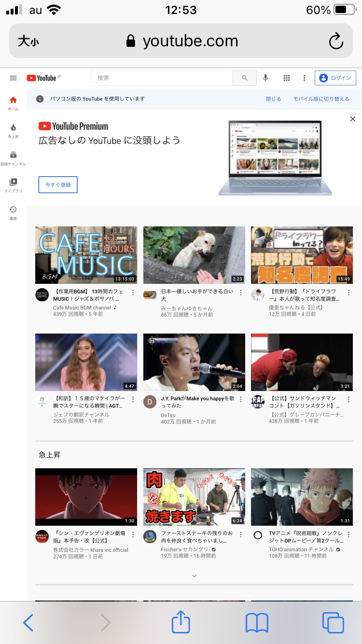
Task: Dismiss the YouTube Premium banner
Action: pos(352,119)
